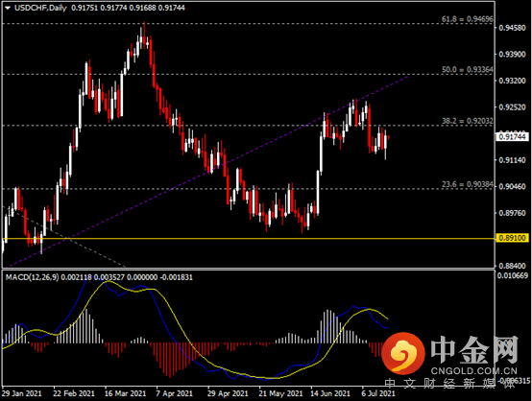This screenshot has height=401, width=532.
Task: Select the 61.8 = 0.94696 Fibonacci label
Action: (468, 19)
